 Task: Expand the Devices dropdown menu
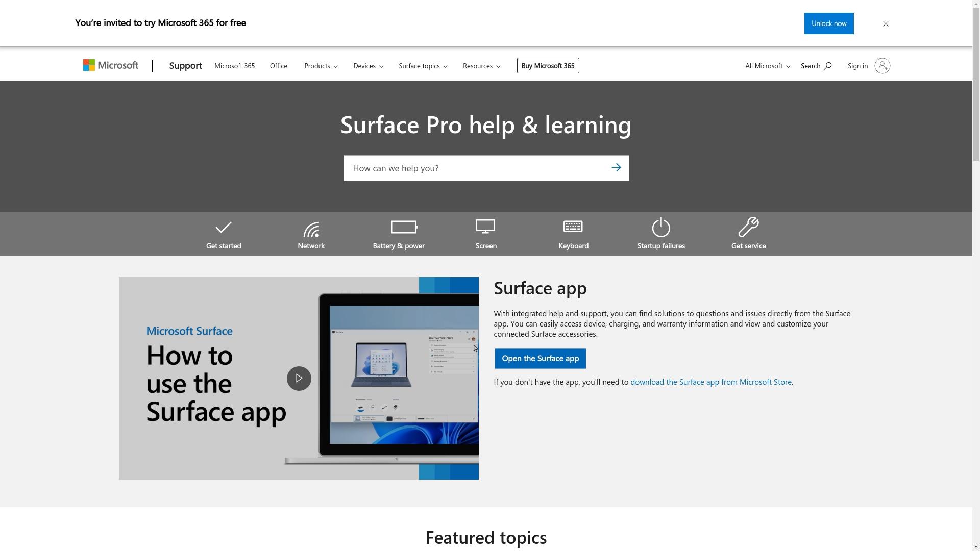pos(369,66)
